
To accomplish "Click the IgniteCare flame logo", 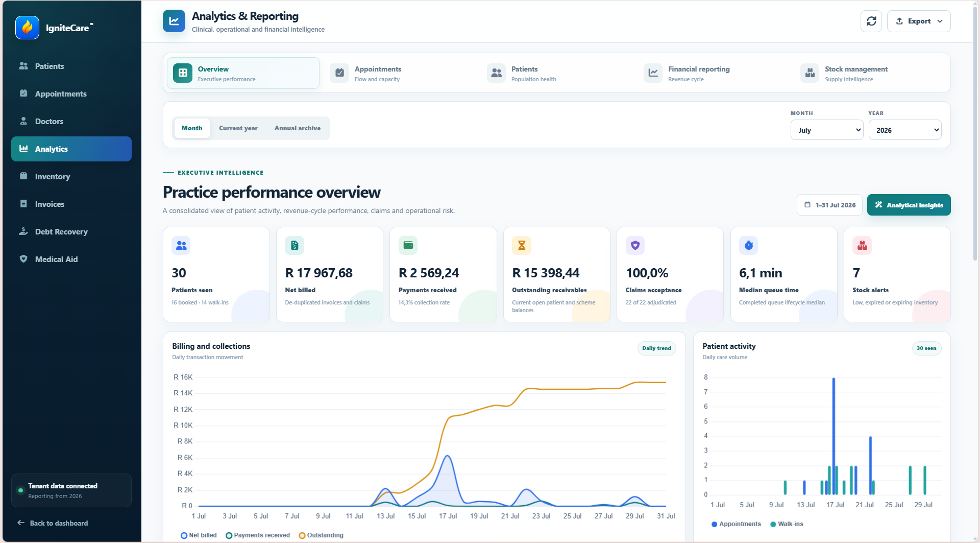I will tap(27, 27).
